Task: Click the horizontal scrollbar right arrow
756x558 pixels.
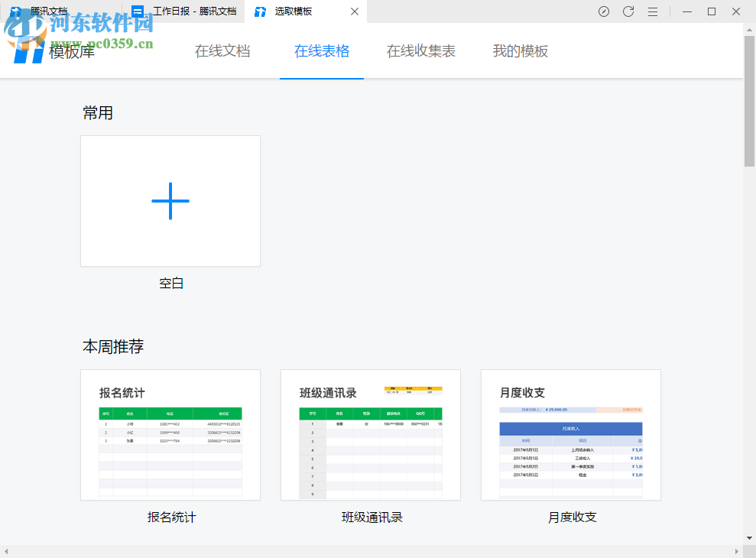Action: 737,551
